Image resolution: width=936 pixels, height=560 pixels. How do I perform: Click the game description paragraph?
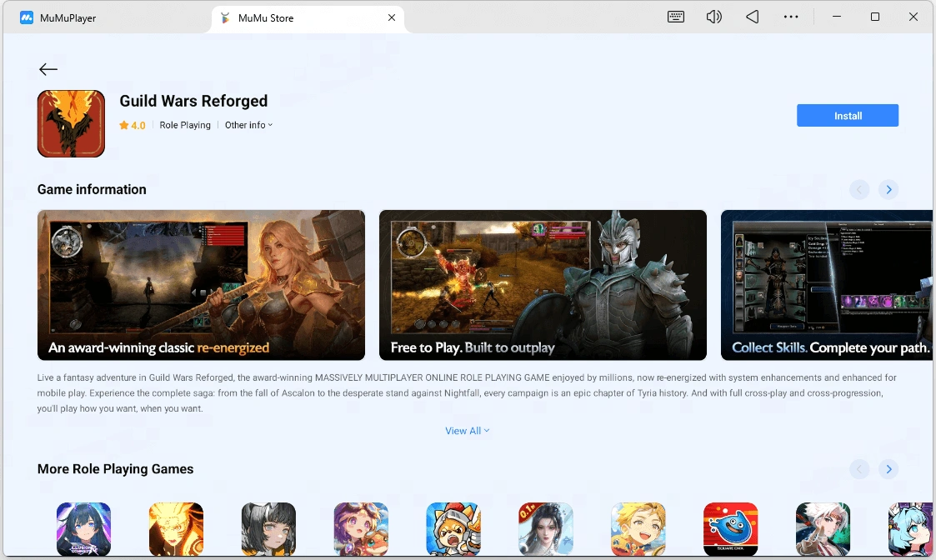(x=467, y=392)
